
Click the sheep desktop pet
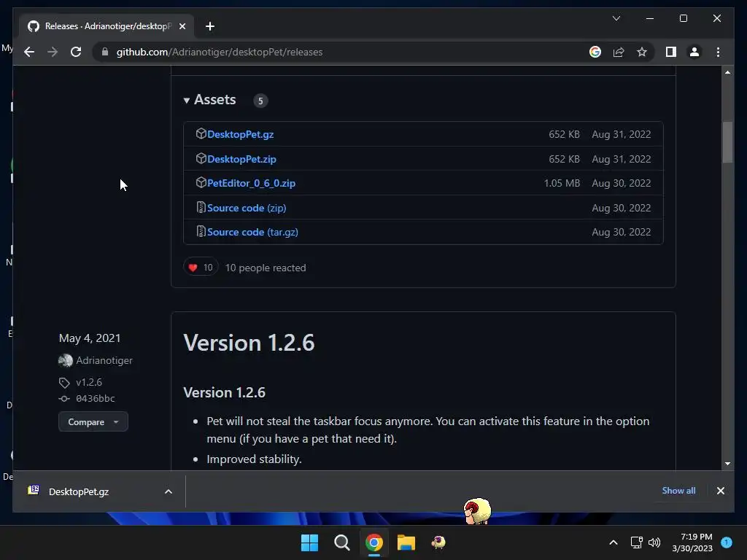tap(477, 510)
